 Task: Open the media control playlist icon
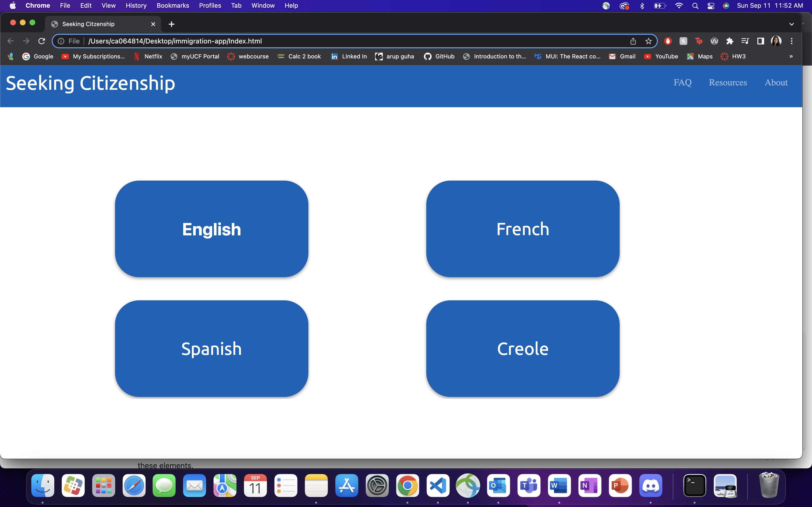point(745,41)
